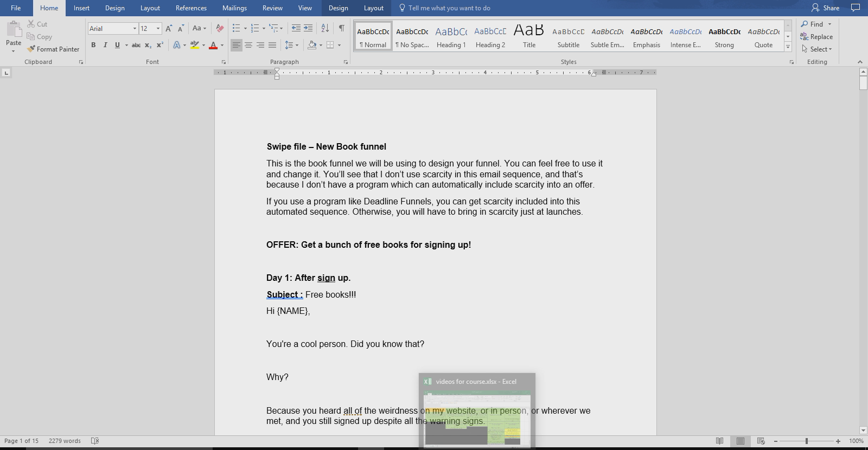Image resolution: width=868 pixels, height=450 pixels.
Task: Click the Share button
Action: (x=825, y=8)
